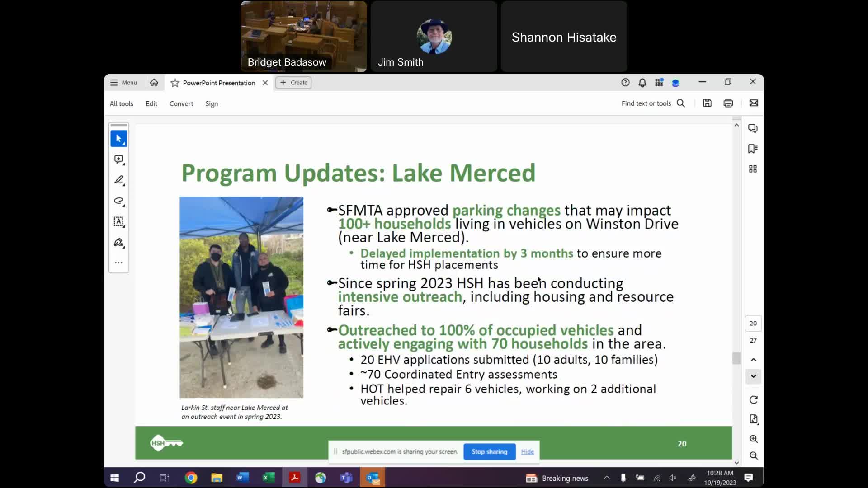
Task: Star the PowerPoint Presentation tab
Action: [x=175, y=83]
